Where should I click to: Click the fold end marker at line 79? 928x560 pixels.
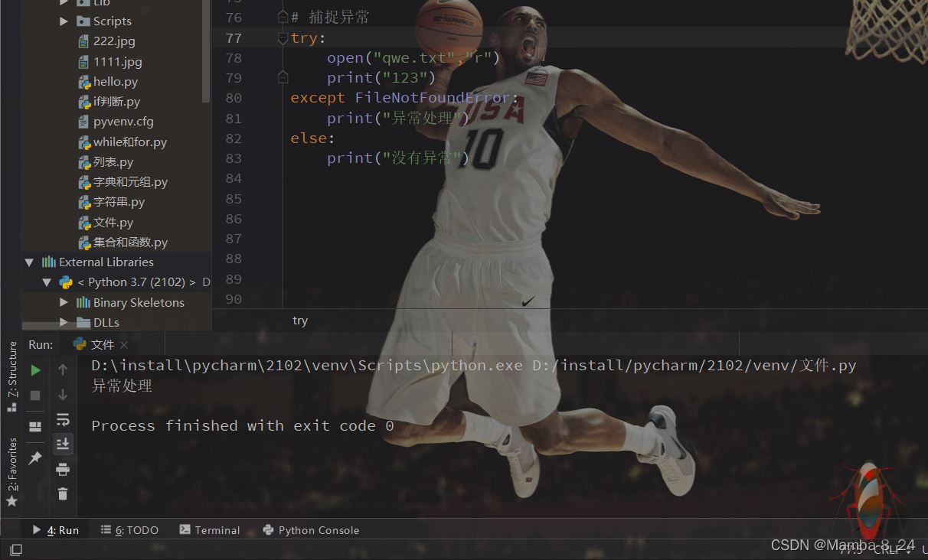tap(283, 78)
